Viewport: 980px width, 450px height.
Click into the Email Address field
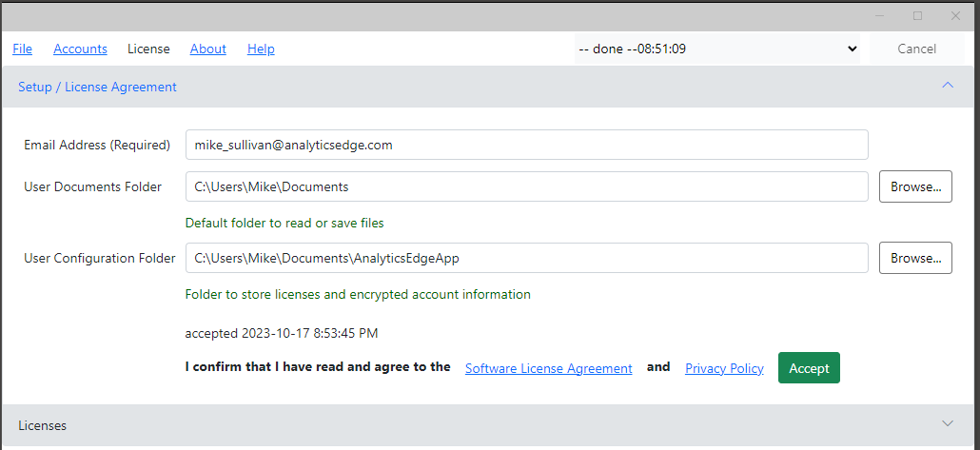527,145
